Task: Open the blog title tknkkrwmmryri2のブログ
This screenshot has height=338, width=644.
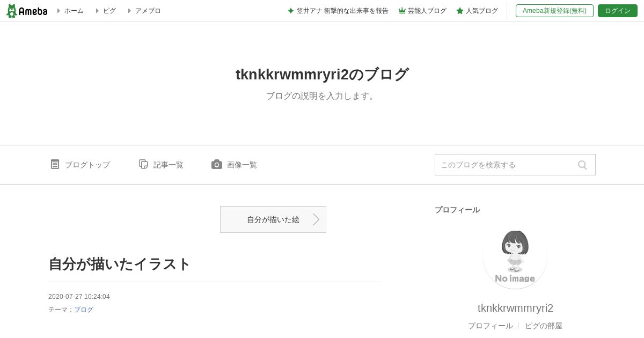Action: [322, 75]
